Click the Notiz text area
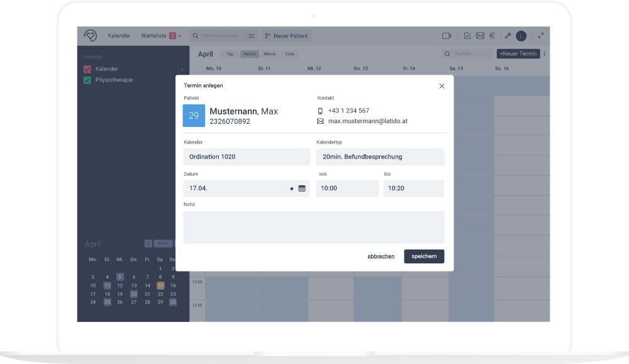629x364 pixels. click(314, 228)
